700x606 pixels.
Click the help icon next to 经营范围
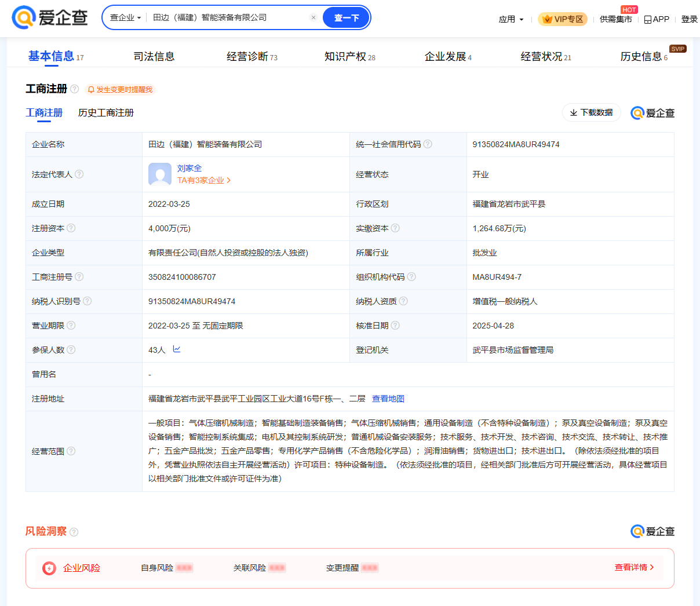71,451
